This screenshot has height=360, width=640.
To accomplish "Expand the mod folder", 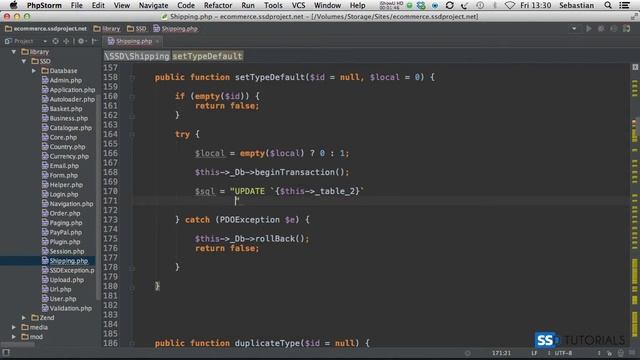I will click(x=13, y=337).
